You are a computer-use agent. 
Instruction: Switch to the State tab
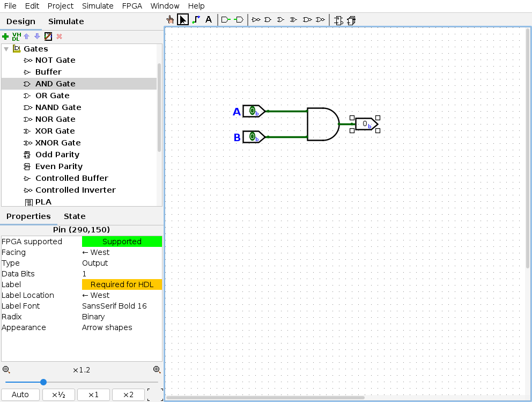[75, 216]
